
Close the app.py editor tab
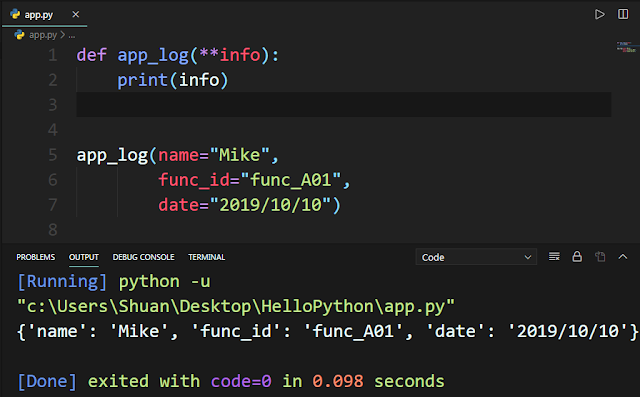[x=76, y=15]
